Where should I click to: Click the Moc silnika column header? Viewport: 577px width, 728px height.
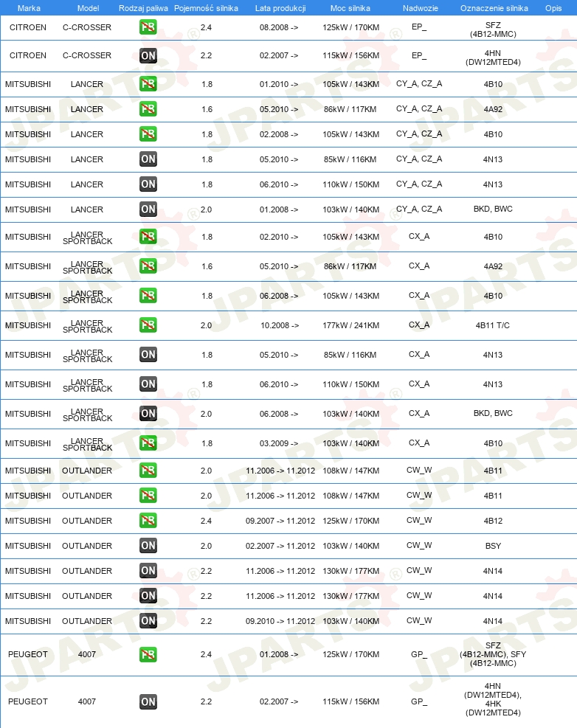pos(350,8)
